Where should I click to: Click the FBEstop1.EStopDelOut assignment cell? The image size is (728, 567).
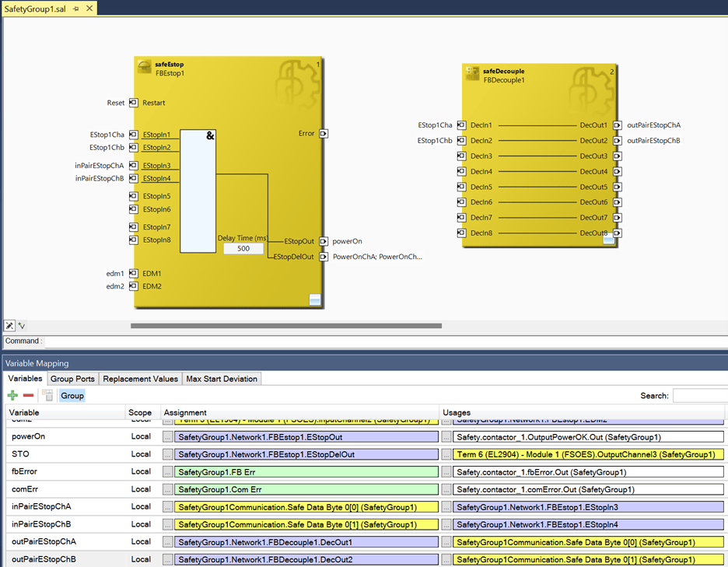point(306,455)
